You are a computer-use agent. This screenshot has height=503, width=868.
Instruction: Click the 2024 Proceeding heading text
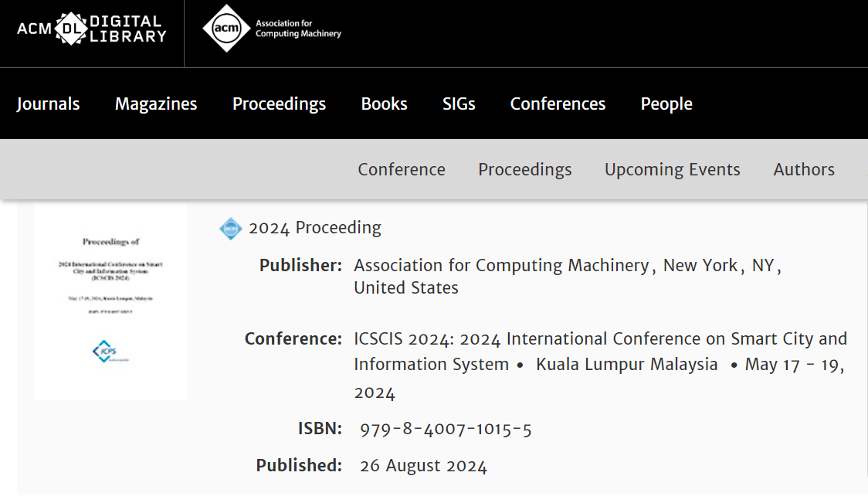(x=315, y=228)
